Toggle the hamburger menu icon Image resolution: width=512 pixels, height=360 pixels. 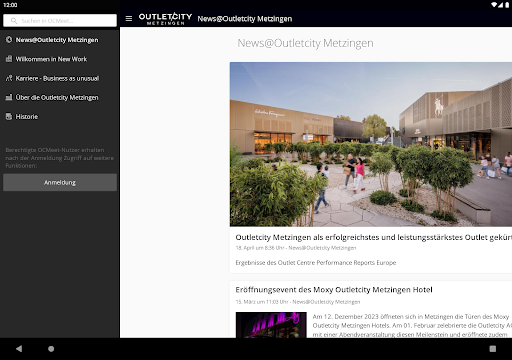129,19
